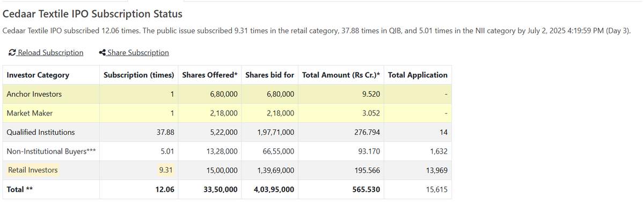Select the Shares bid for column header
This screenshot has width=644, height=202.
(x=269, y=75)
